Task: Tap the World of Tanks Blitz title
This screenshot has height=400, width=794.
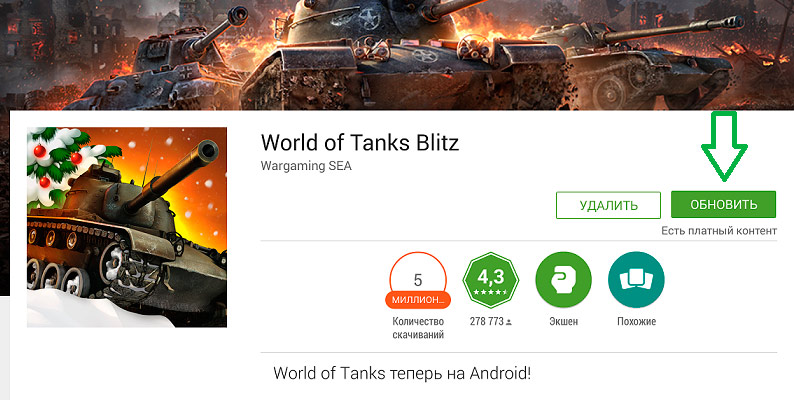Action: pyautogui.click(x=360, y=143)
